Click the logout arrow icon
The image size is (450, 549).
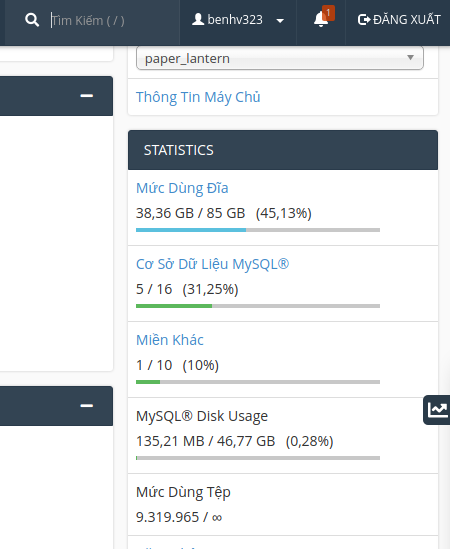364,20
